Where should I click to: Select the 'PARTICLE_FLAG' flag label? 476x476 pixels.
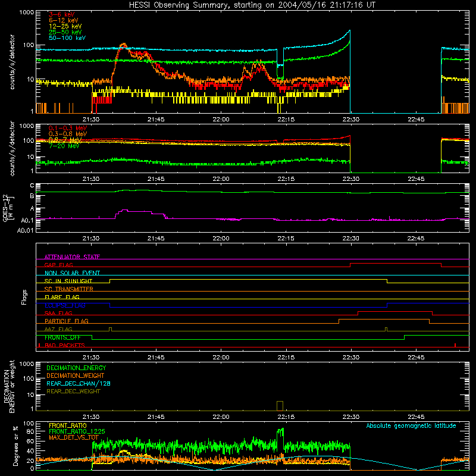[x=67, y=321]
